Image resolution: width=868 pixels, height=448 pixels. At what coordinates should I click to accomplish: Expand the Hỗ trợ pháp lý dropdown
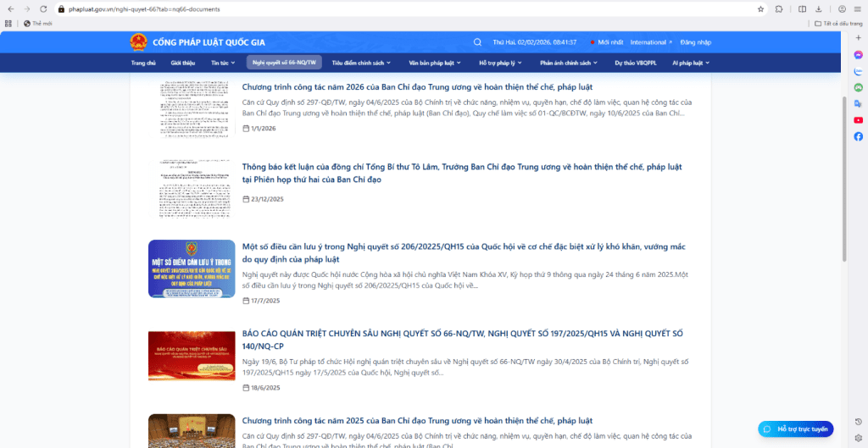coord(500,63)
